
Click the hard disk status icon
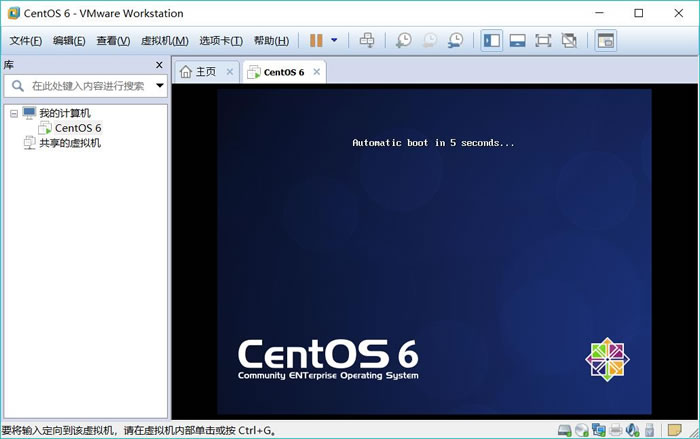565,430
